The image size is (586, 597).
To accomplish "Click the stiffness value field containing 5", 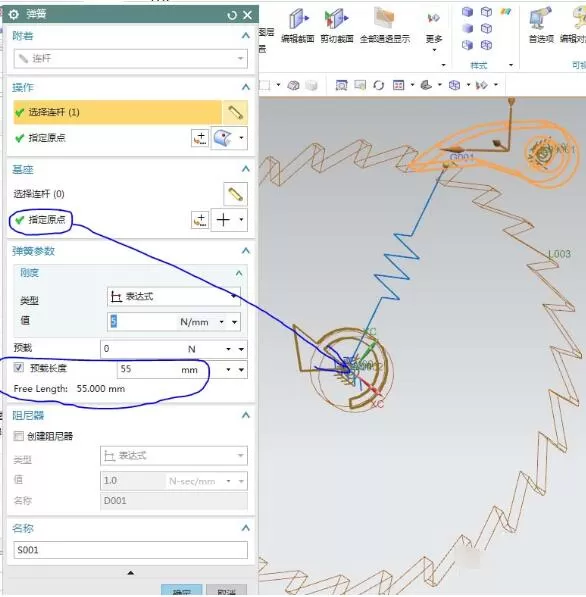I will (x=143, y=322).
